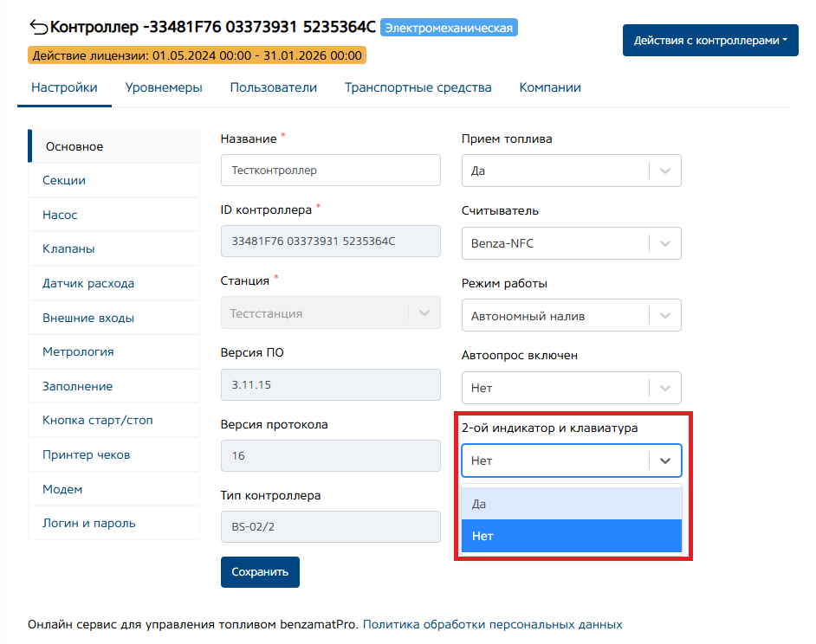The width and height of the screenshot is (816, 644).
Task: Open the Датчик расхода section
Action: pyautogui.click(x=88, y=283)
